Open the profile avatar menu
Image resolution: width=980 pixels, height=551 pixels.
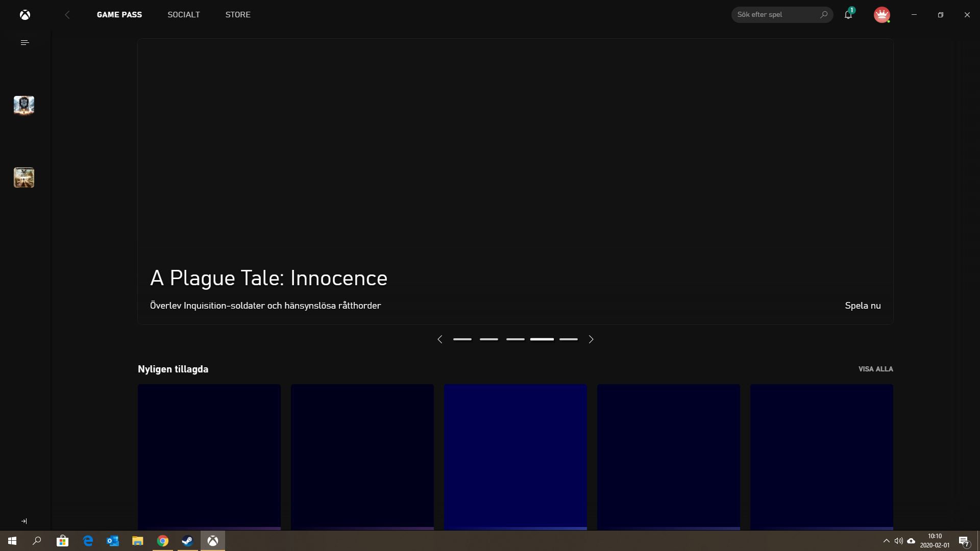[x=881, y=15]
